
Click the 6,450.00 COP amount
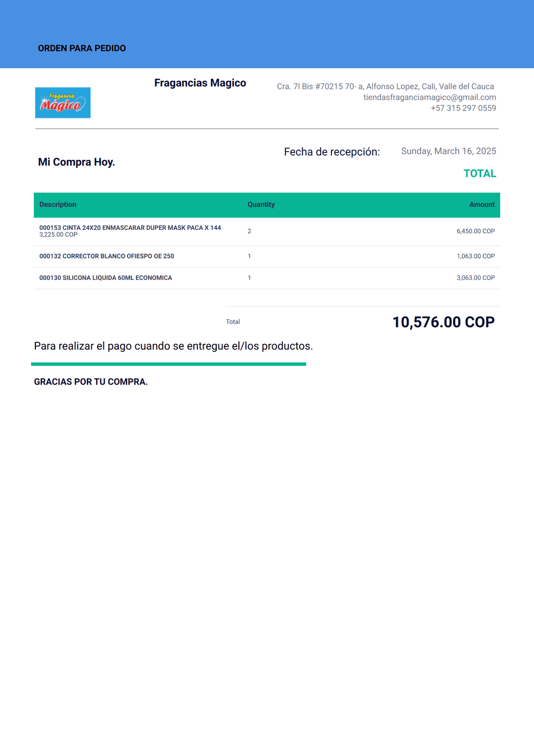(x=476, y=231)
